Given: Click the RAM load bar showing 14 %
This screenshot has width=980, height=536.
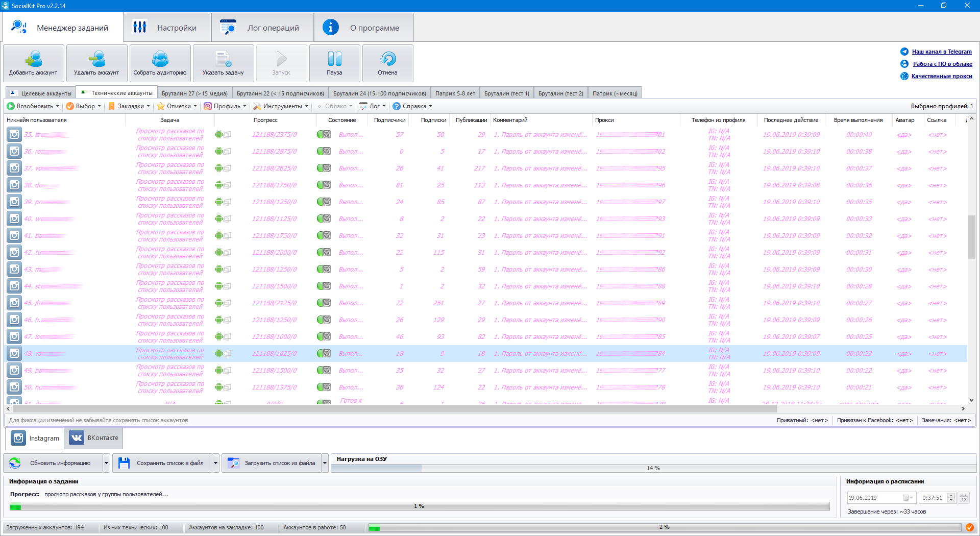Looking at the screenshot, I should [x=653, y=468].
